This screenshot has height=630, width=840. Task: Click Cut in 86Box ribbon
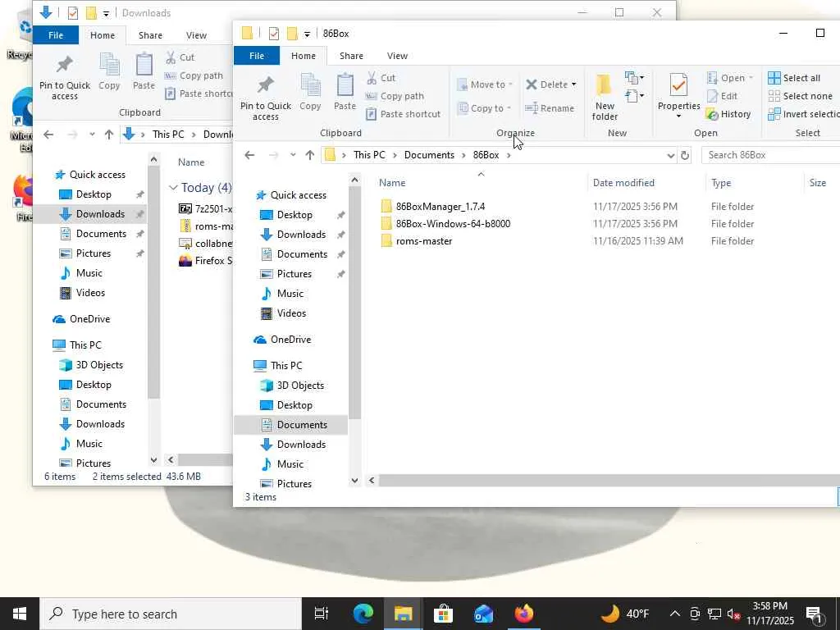coord(381,78)
